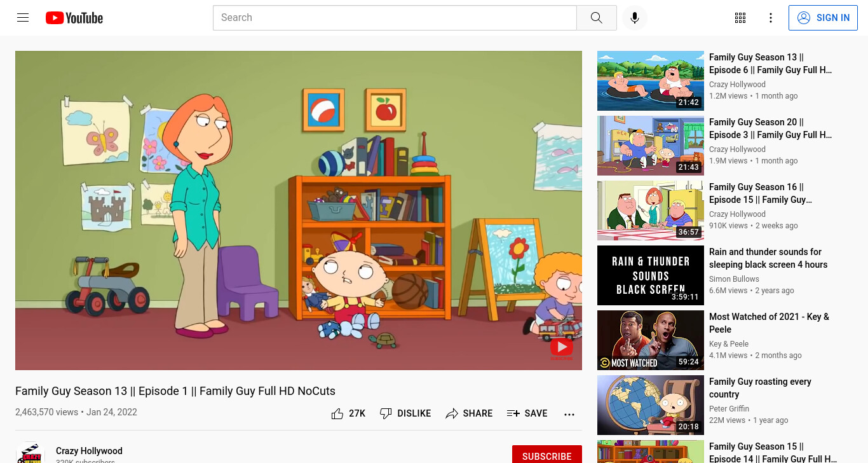Click the 2,463,570 views text
The width and height of the screenshot is (868, 463).
pyautogui.click(x=46, y=412)
